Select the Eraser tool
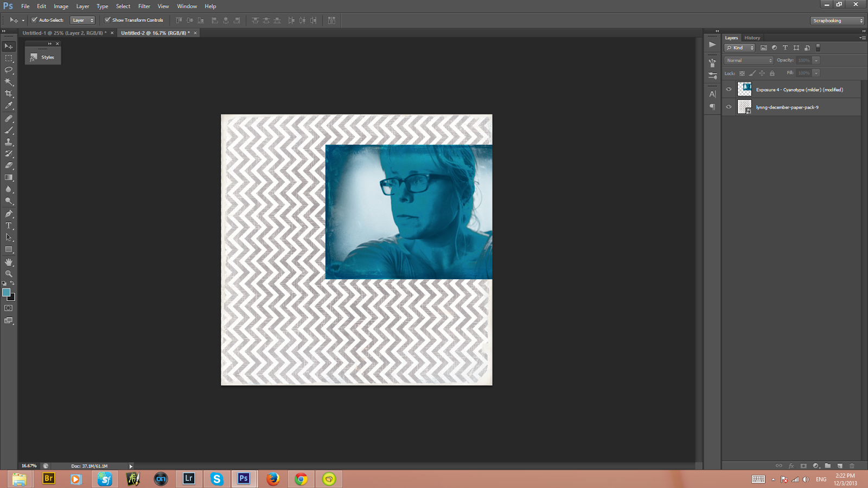The width and height of the screenshot is (868, 488). coord(9,166)
